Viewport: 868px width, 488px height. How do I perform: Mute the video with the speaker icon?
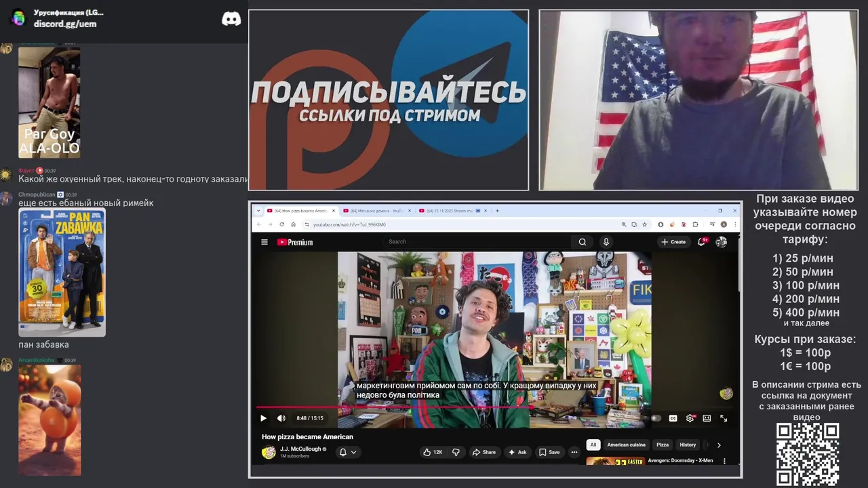point(281,418)
